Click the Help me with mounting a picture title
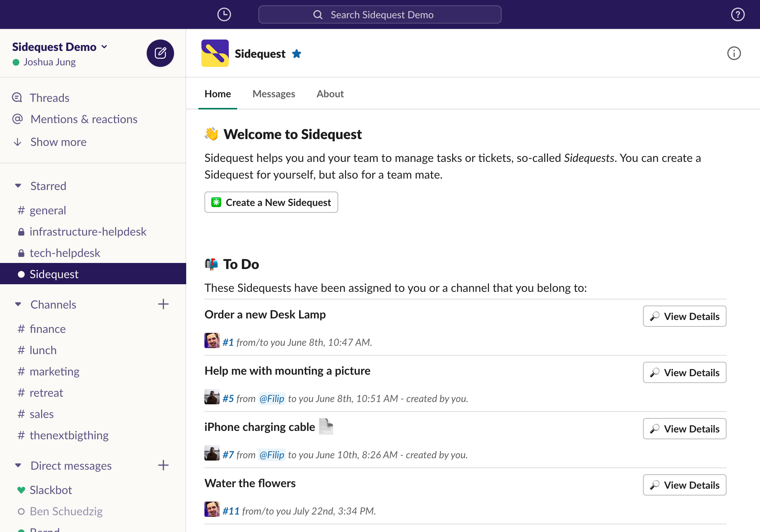This screenshot has width=760, height=532. point(287,371)
